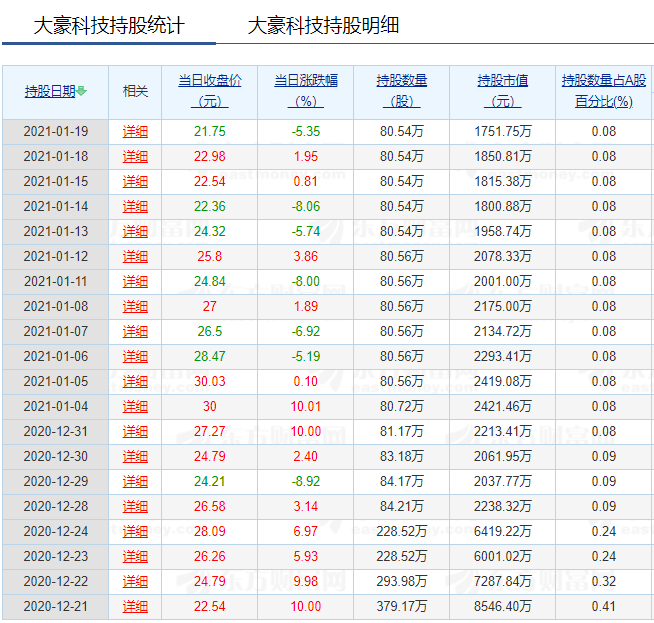Click closing price 28.09
Viewport: 654px width, 623px height.
[x=210, y=532]
